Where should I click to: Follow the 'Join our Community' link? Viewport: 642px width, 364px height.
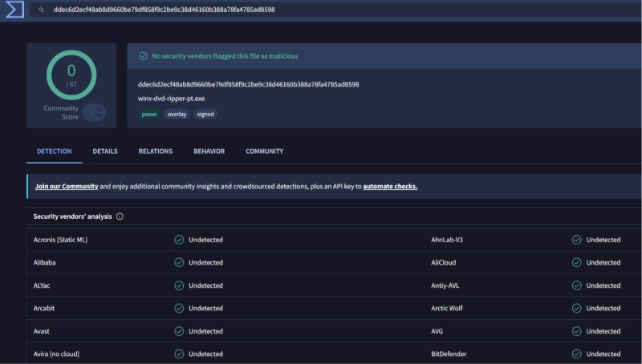(67, 186)
